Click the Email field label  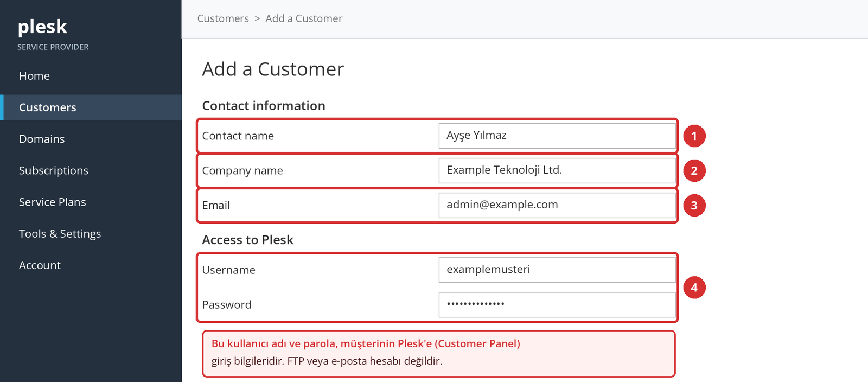216,205
